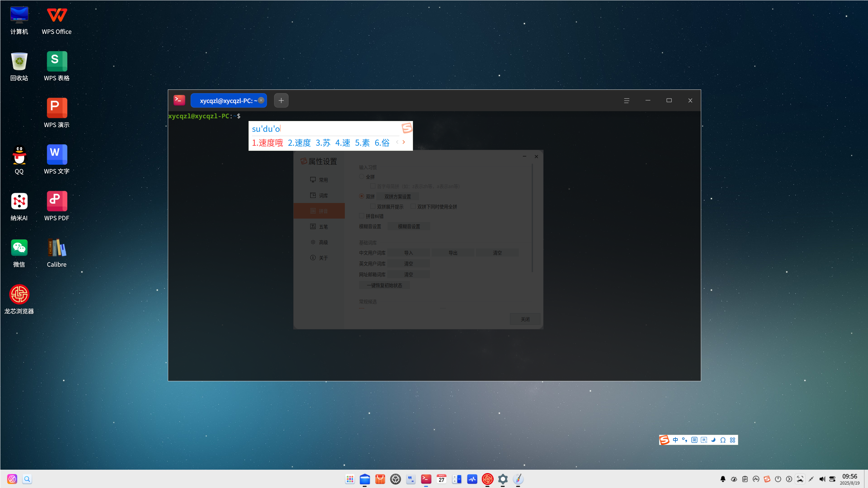
Task: Open the terminal hamburger menu
Action: (627, 101)
